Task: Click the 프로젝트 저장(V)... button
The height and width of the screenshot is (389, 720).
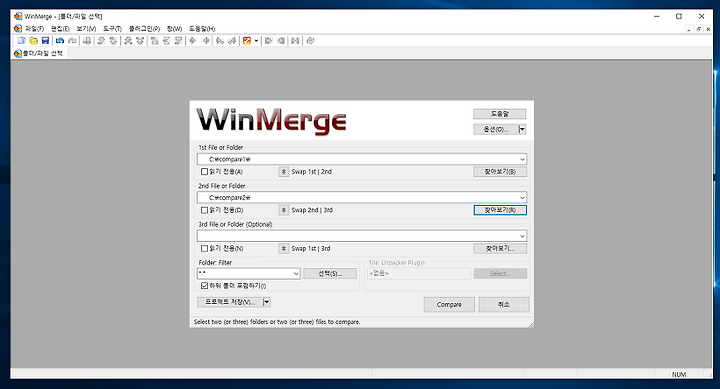Action: (230, 302)
